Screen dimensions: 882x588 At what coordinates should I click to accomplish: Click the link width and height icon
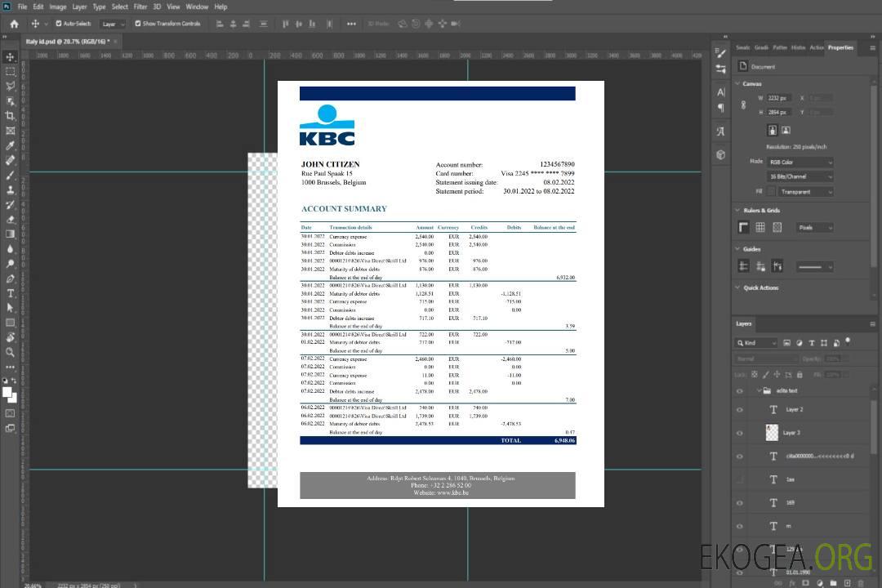click(743, 105)
